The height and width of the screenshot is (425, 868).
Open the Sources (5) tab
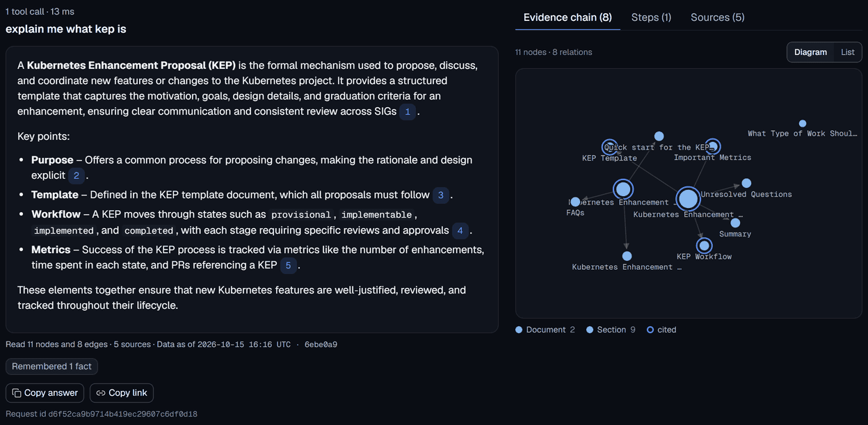tap(718, 17)
